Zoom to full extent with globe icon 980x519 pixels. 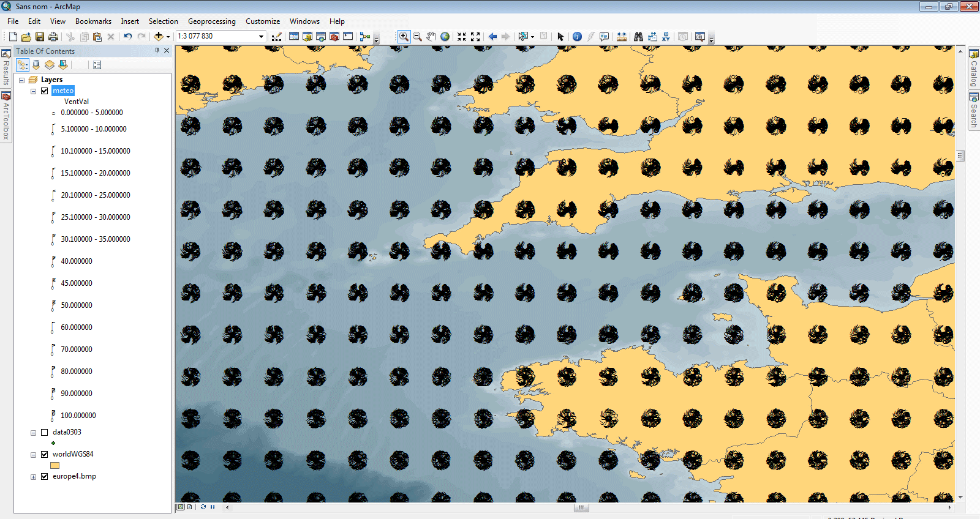tap(445, 37)
